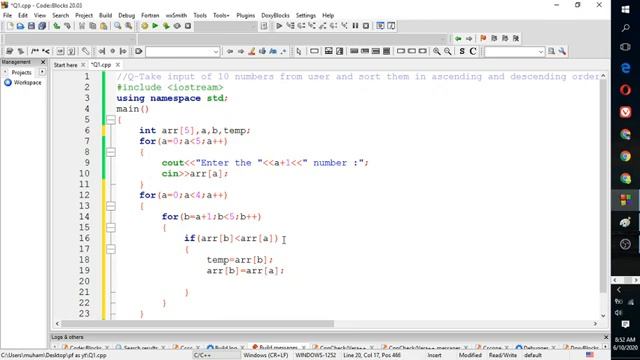
Task: Open the Build log tab
Action: [227, 347]
